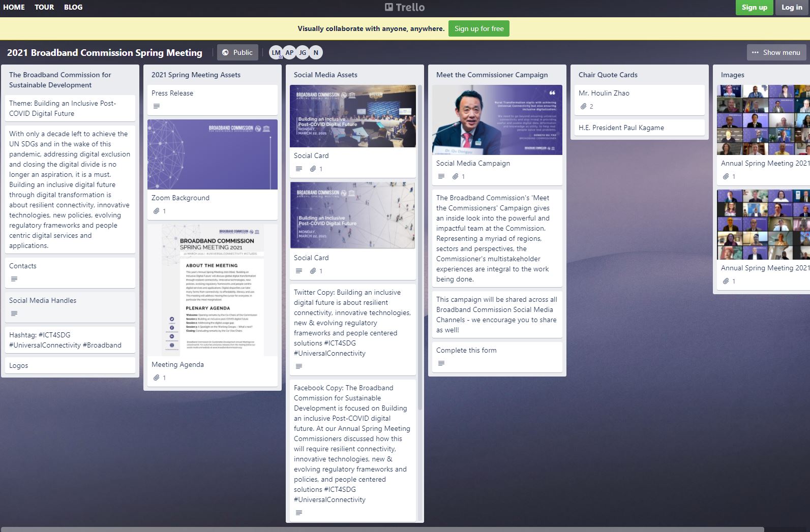
Task: Open TOUR in top navigation
Action: (44, 7)
